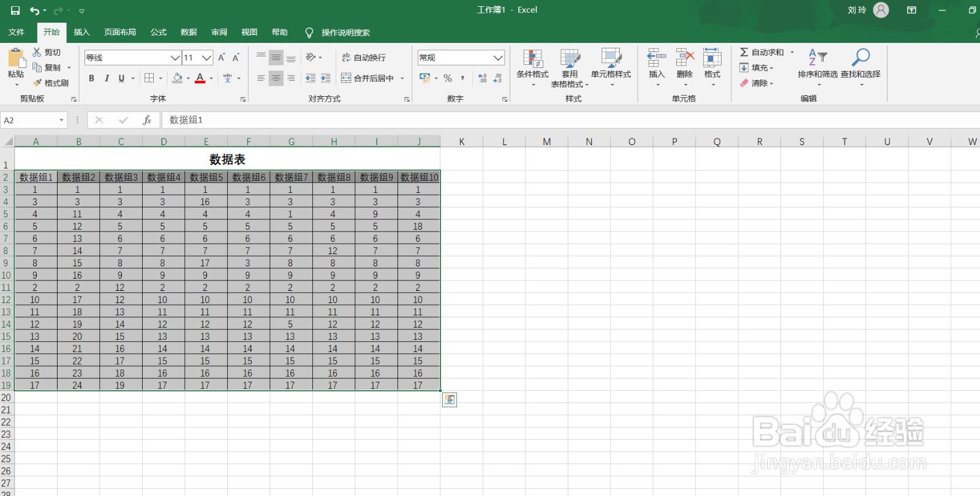
Task: Toggle Merge and Center (合并后居中)
Action: click(367, 78)
